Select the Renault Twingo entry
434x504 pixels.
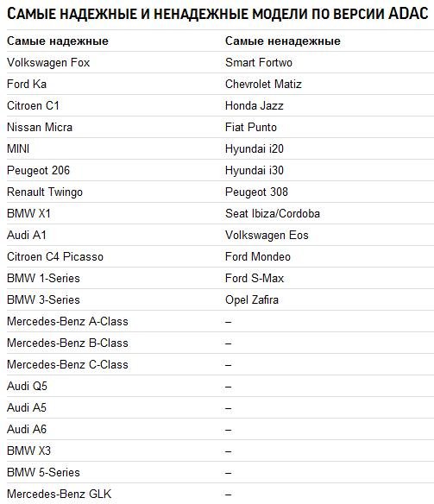(45, 192)
